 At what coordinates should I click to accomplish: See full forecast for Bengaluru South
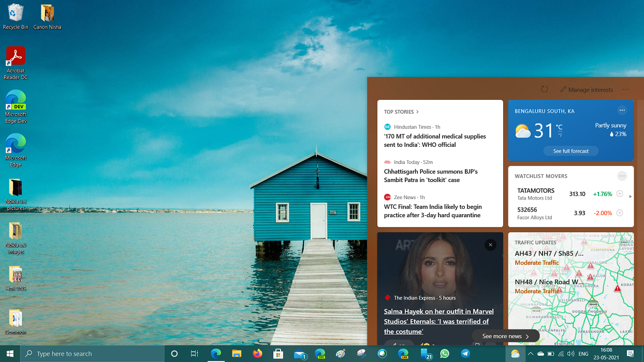(570, 150)
